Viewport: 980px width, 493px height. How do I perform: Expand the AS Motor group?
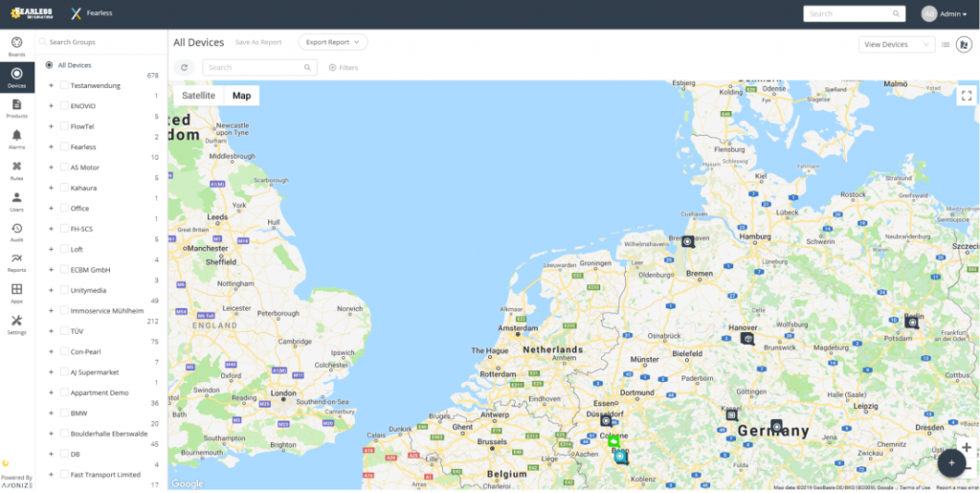[x=51, y=167]
